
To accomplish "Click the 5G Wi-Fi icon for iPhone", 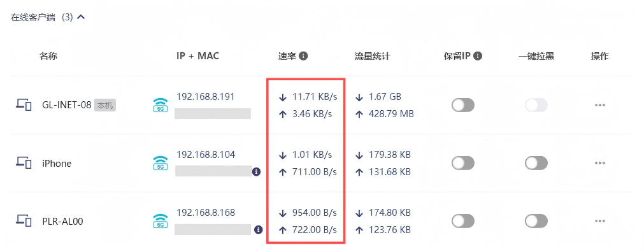I will point(160,163).
